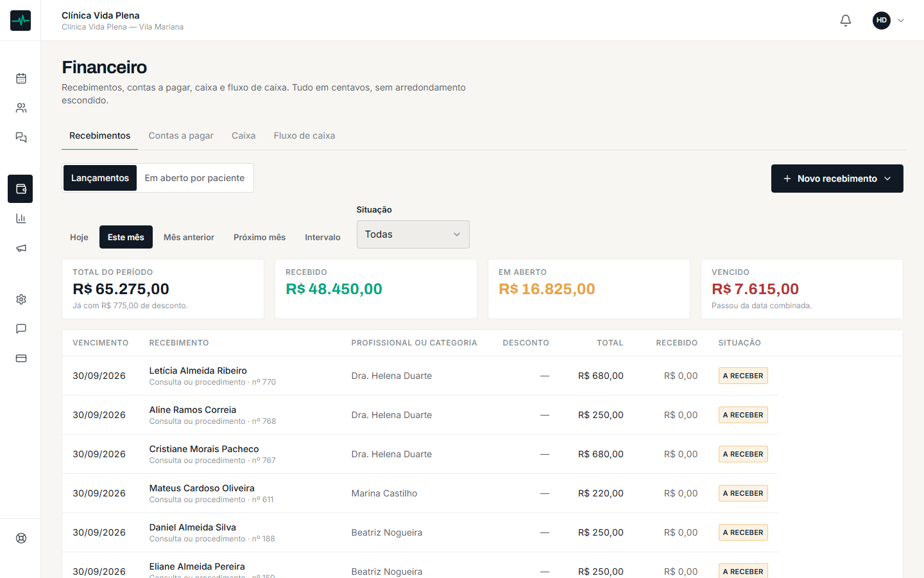Open the lifebuoy help icon
This screenshot has height=578, width=924.
coord(21,538)
